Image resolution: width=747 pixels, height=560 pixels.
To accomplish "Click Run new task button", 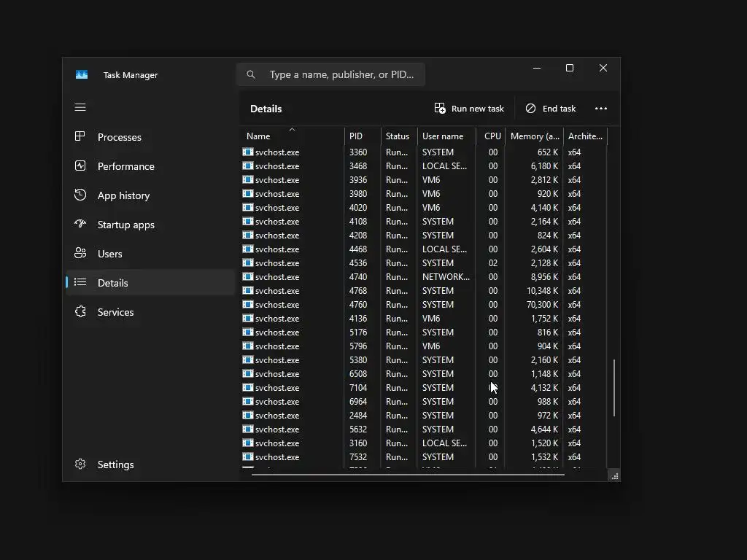I will (469, 109).
